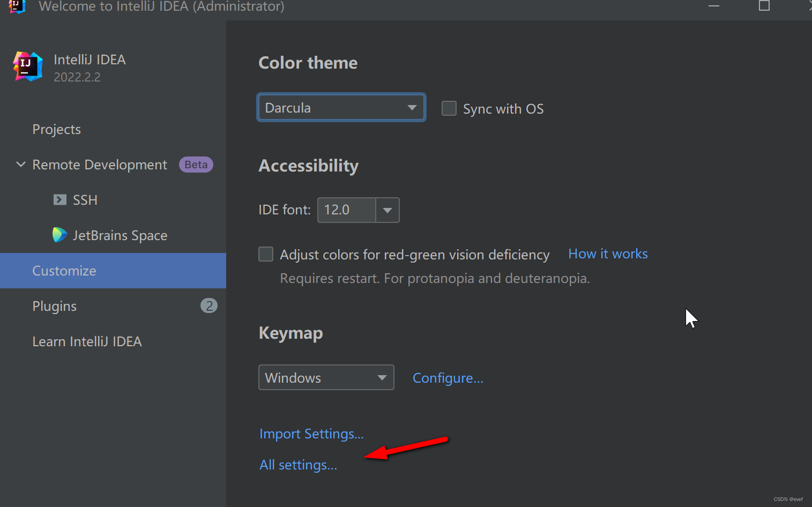
Task: Click the Import Settings... link
Action: (311, 434)
